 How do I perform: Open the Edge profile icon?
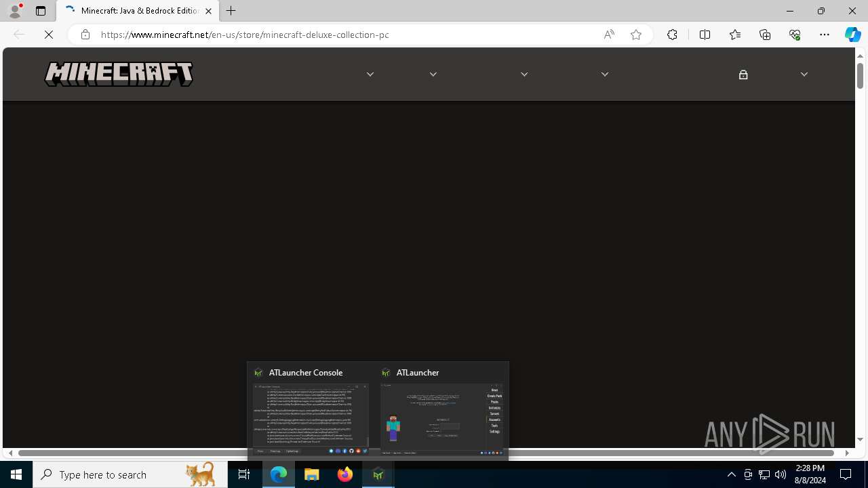[15, 11]
